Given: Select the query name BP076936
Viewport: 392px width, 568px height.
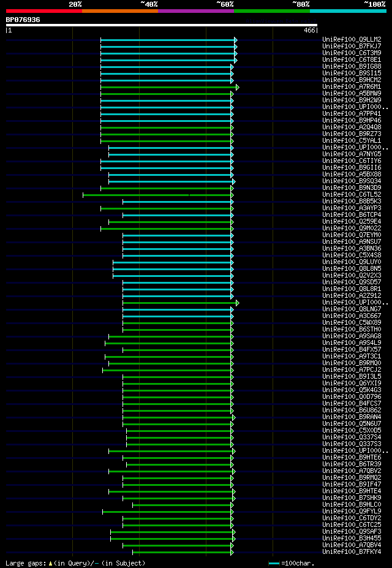Looking at the screenshot, I should click(23, 20).
